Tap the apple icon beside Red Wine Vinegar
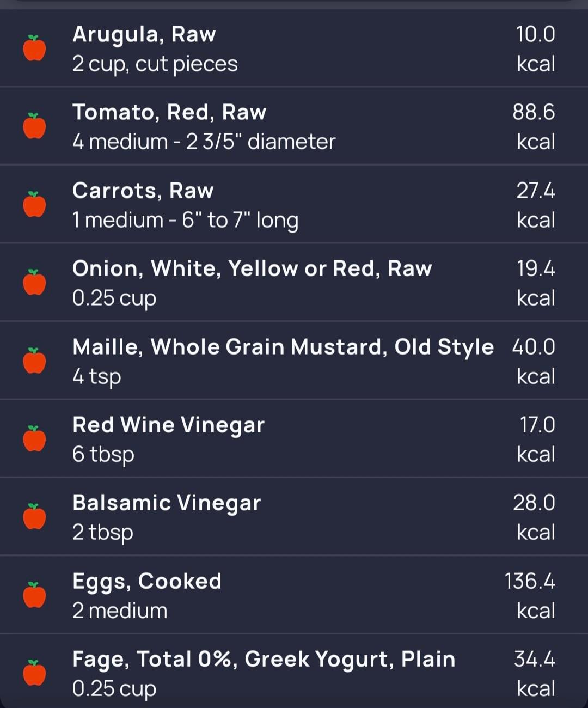 coord(34,439)
